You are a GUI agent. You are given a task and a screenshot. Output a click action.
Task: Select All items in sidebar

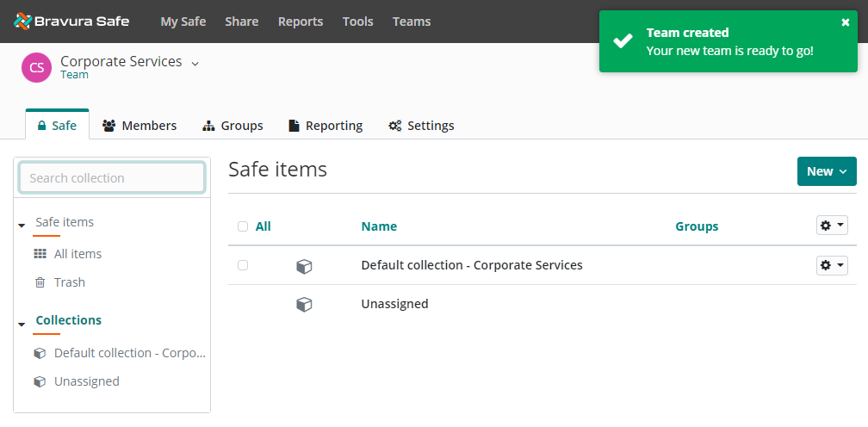(x=77, y=254)
